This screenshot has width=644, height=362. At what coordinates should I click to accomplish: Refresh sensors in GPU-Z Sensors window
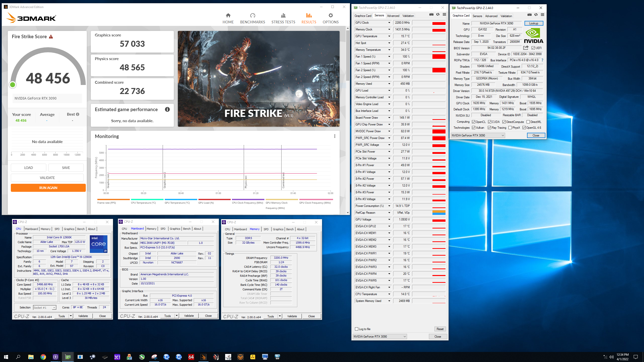pyautogui.click(x=438, y=15)
